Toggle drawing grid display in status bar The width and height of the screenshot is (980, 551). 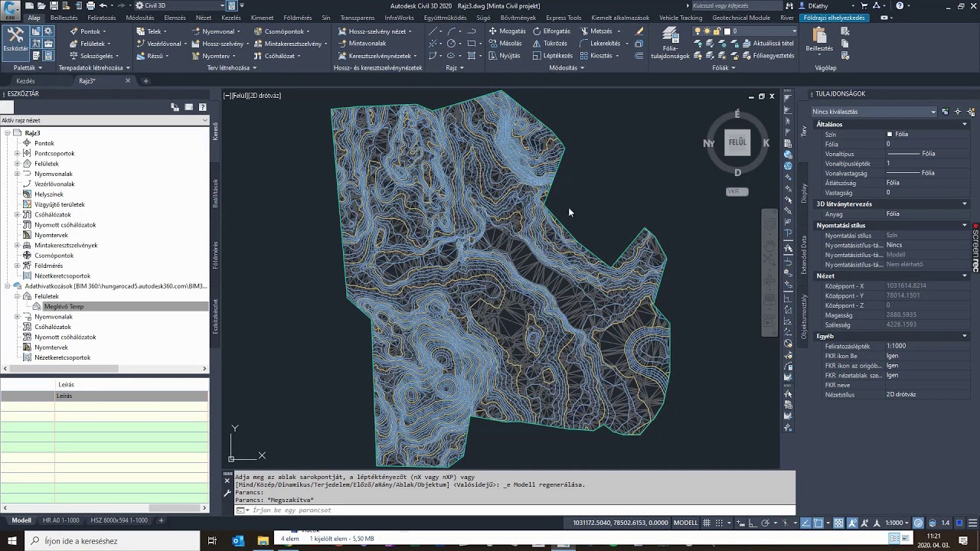click(707, 523)
